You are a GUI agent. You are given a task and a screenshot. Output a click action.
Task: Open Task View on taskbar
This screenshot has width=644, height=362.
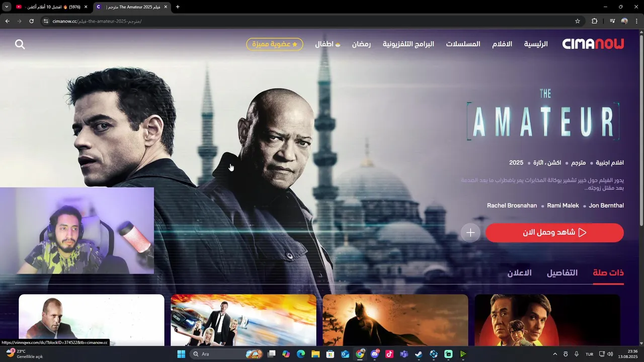272,354
